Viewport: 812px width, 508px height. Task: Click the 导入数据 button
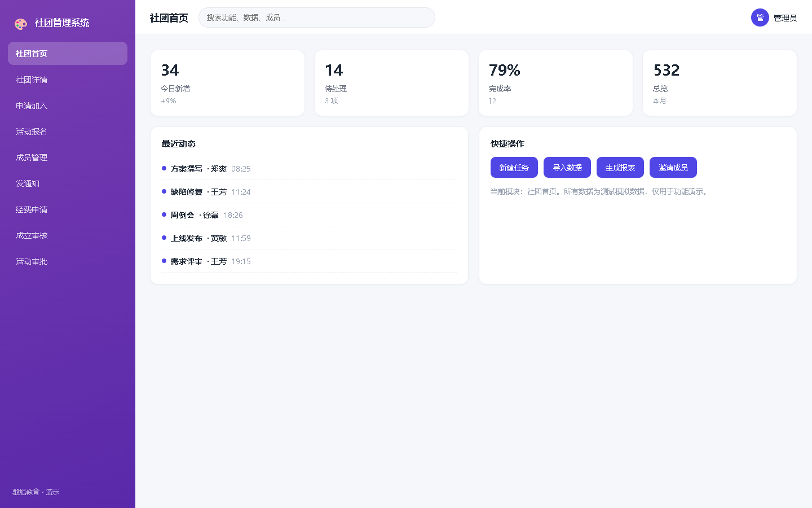[x=567, y=168]
